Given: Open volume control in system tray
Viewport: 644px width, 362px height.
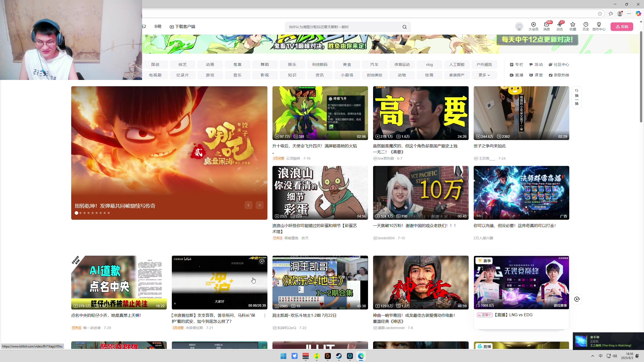Looking at the screenshot, I should [615, 356].
